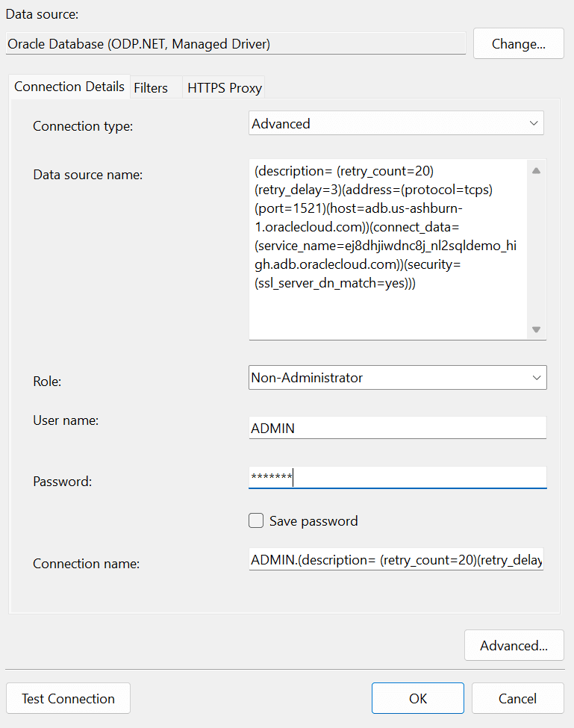Select the Connection Details tab
Image resolution: width=574 pixels, height=728 pixels.
click(x=69, y=87)
